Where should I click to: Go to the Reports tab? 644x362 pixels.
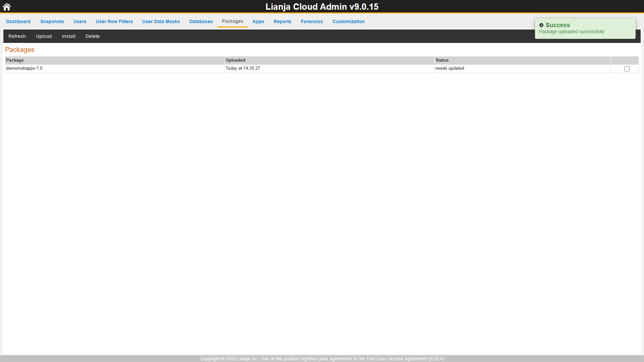[282, 21]
